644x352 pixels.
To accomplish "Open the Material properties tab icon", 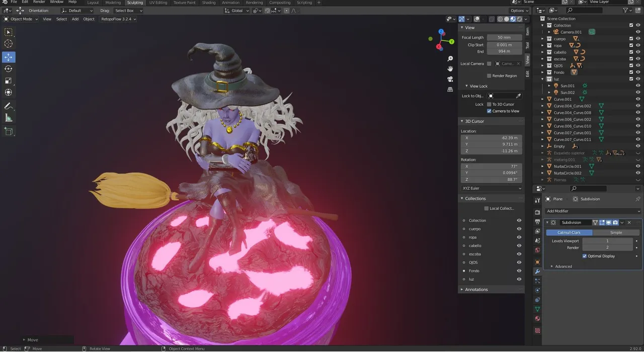I will (537, 319).
